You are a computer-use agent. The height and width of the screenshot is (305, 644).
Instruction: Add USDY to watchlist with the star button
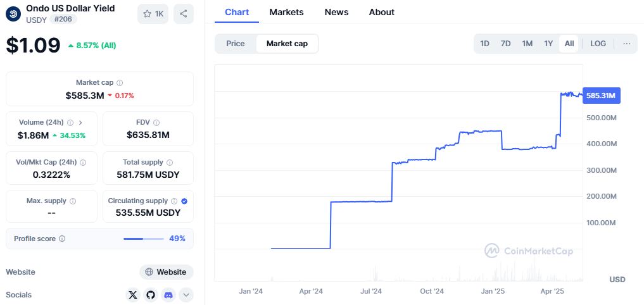[x=153, y=14]
